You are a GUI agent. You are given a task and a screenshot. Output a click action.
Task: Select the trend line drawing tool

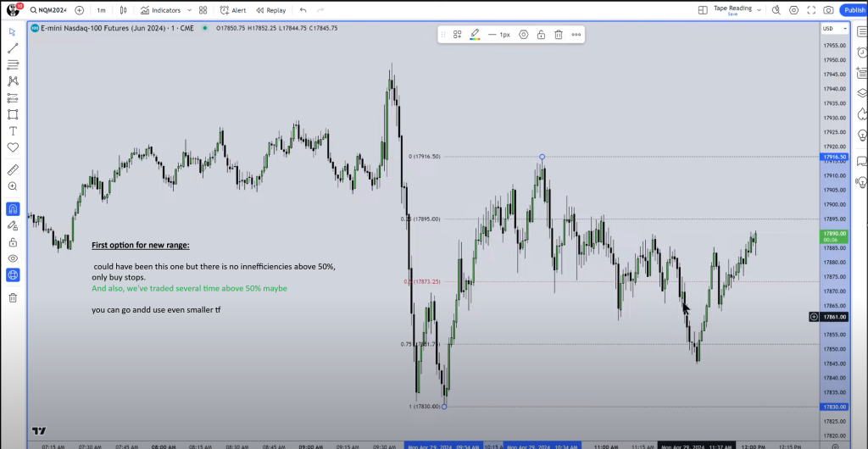(x=13, y=48)
